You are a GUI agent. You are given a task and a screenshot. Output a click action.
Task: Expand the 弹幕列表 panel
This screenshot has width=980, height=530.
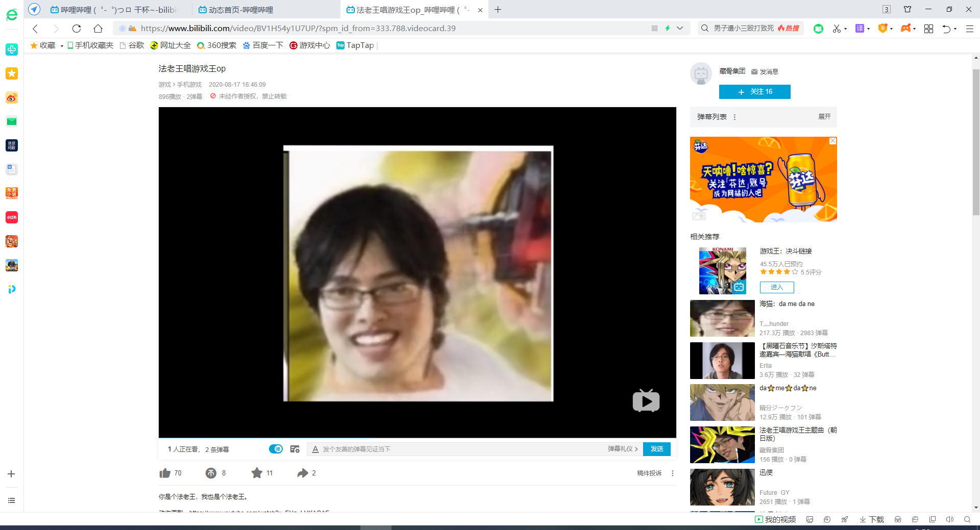tap(824, 117)
